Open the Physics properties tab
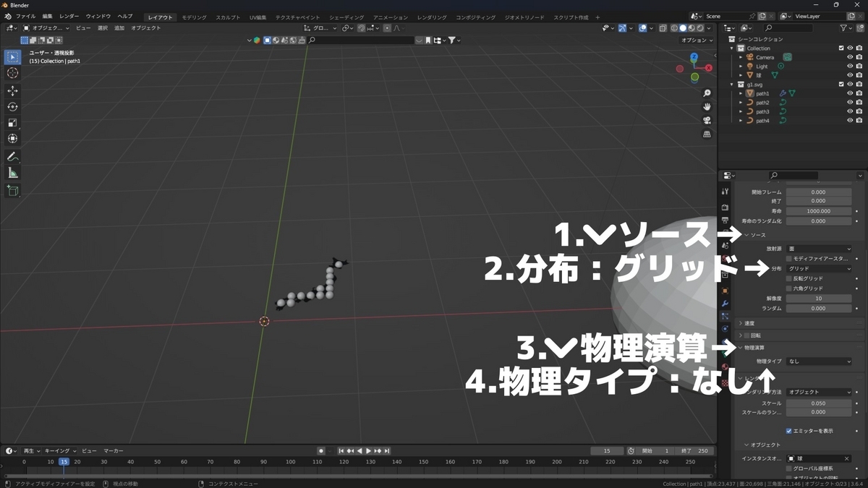Image resolution: width=868 pixels, height=488 pixels. click(x=724, y=329)
